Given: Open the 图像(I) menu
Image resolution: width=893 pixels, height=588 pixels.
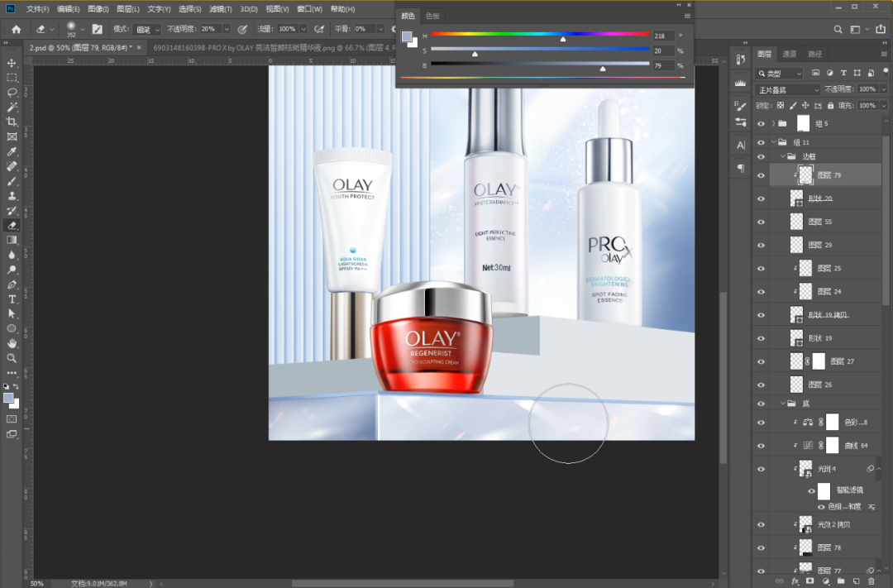Looking at the screenshot, I should tap(98, 9).
